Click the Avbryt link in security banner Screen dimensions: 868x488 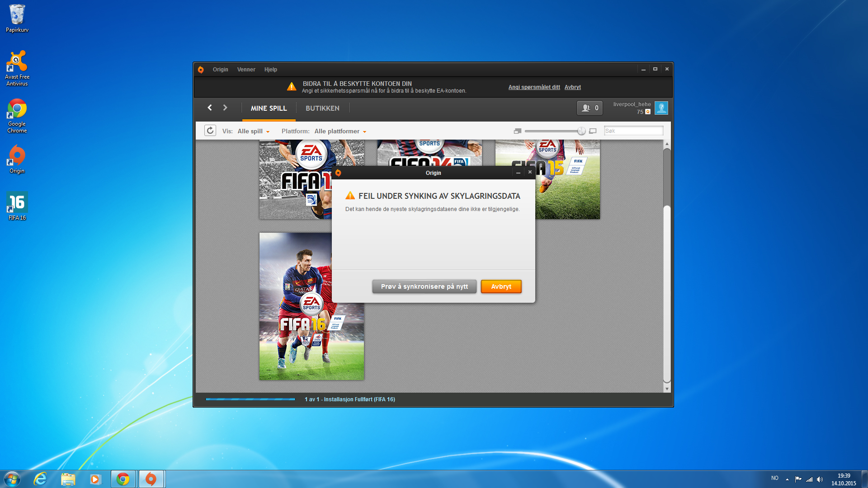tap(572, 87)
